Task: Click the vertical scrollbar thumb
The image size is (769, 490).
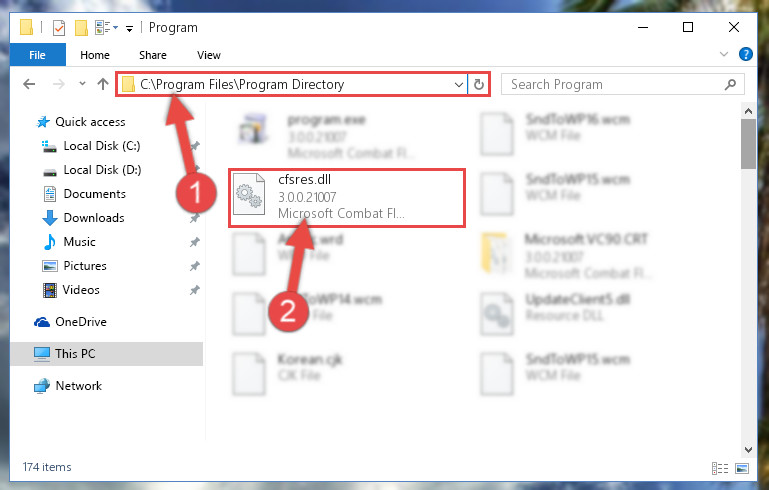Action: [x=748, y=144]
